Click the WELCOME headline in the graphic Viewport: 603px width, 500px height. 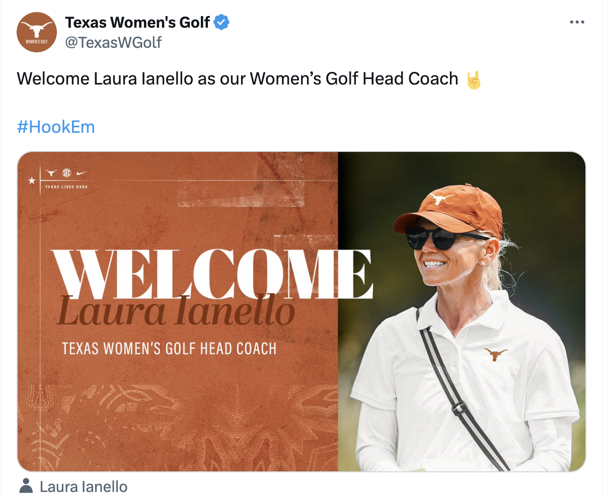click(x=212, y=274)
